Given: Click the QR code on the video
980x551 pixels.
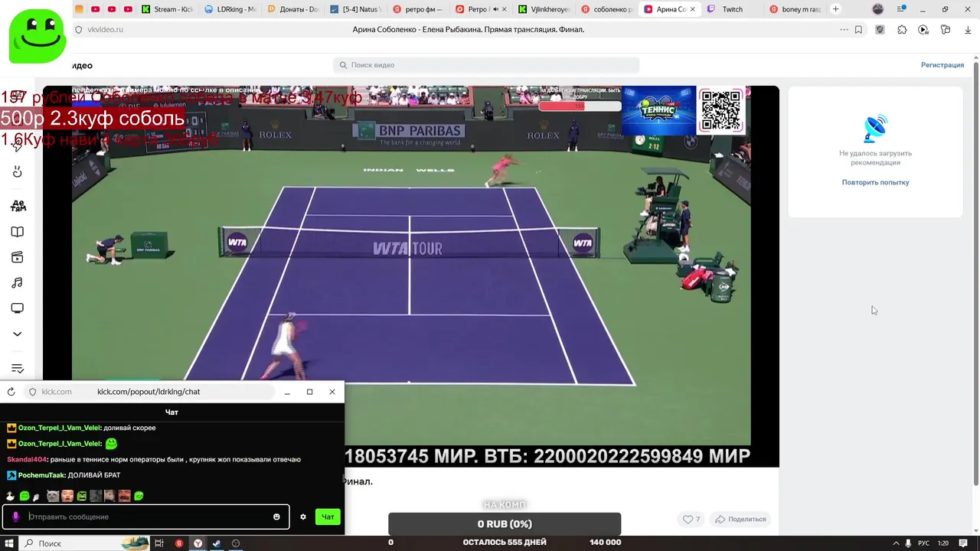Looking at the screenshot, I should [x=721, y=110].
